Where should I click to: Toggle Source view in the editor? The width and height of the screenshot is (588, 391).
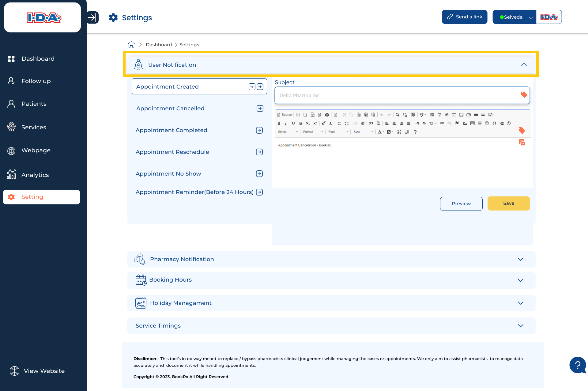click(284, 115)
